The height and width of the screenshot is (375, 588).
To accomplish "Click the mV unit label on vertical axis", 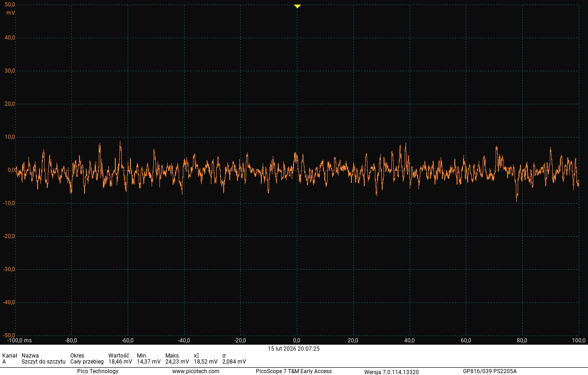I will (11, 13).
